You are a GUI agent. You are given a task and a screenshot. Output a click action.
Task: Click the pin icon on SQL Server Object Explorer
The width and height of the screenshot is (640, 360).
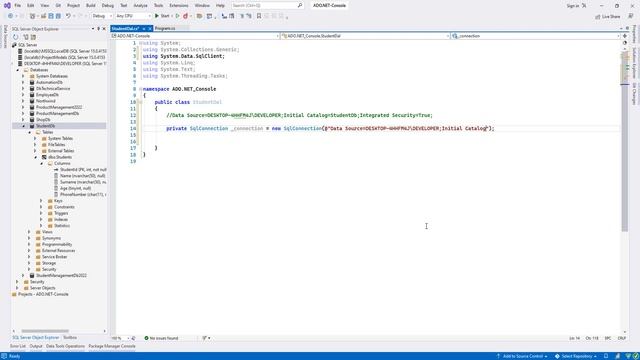[x=98, y=29]
